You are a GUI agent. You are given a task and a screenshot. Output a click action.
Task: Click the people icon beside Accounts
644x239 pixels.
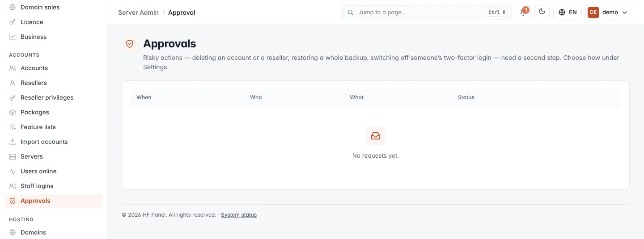click(13, 68)
